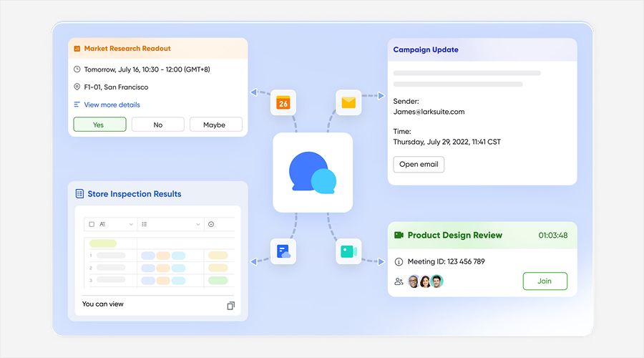This screenshot has height=358, width=644.
Task: Click the You can view permission text
Action: [x=102, y=304]
